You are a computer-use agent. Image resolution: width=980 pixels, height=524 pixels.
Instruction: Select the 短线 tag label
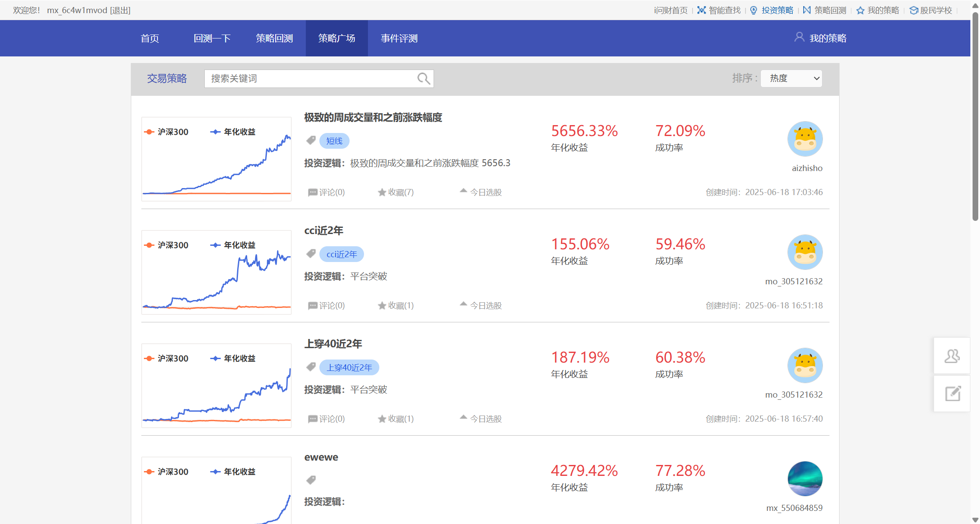click(x=334, y=141)
